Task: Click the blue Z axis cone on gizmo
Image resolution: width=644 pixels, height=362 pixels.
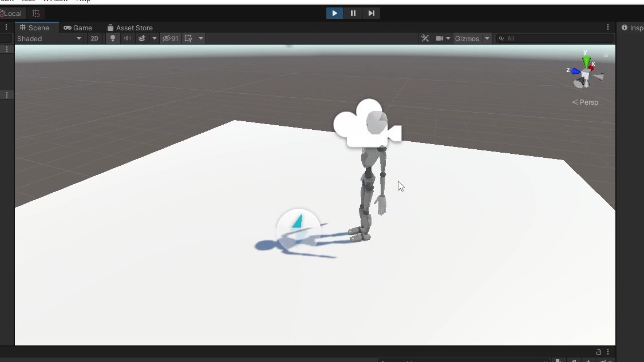Action: click(x=576, y=71)
